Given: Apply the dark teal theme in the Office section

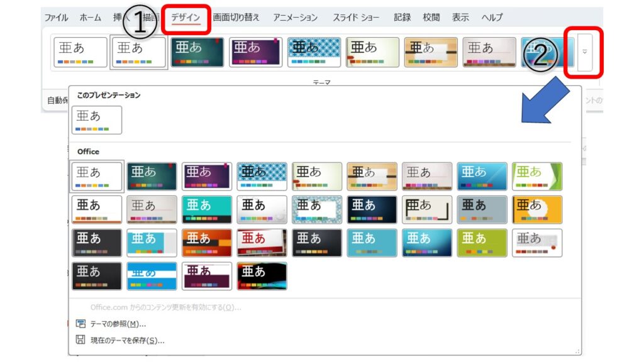Looking at the screenshot, I should (x=152, y=177).
